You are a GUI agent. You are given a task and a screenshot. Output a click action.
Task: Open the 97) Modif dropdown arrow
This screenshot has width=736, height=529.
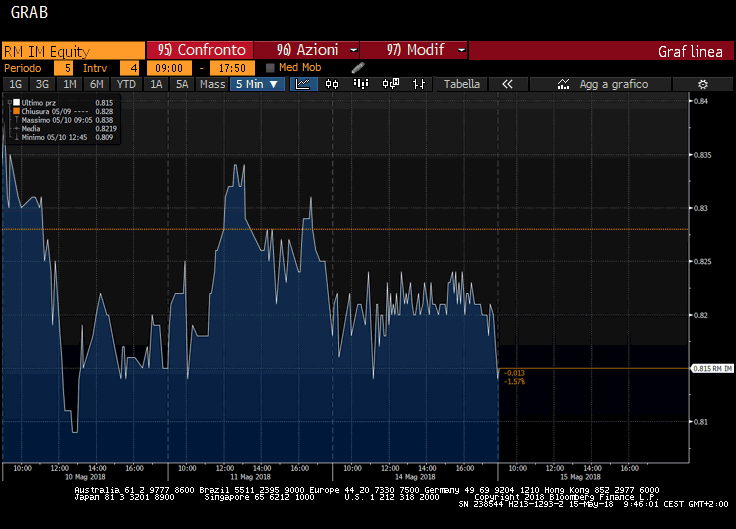point(462,50)
